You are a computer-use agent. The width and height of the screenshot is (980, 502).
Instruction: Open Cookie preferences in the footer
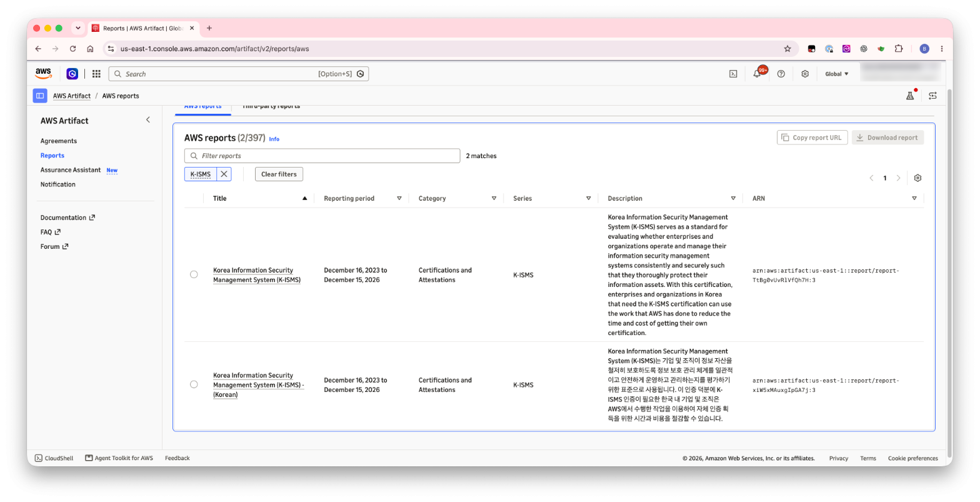tap(913, 458)
